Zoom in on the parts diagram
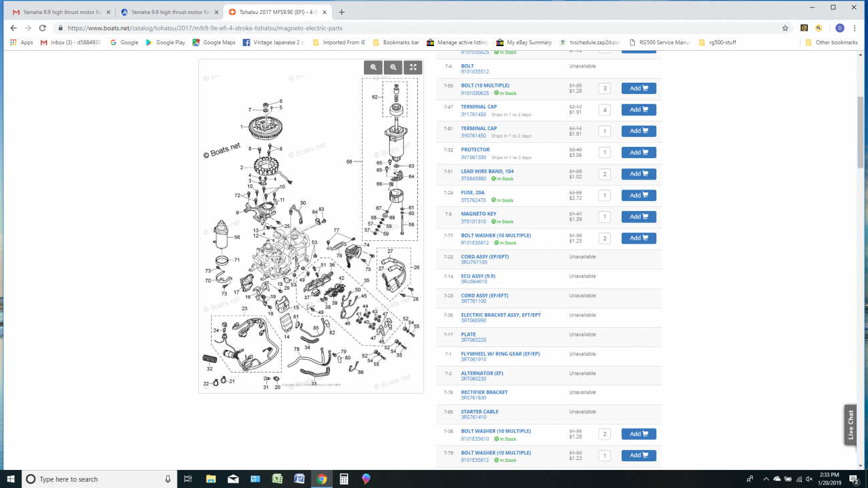Viewport: 868px width, 488px height. tap(373, 67)
